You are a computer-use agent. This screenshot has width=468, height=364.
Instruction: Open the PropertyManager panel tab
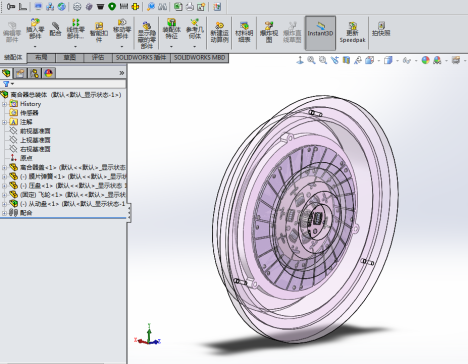pyautogui.click(x=20, y=73)
